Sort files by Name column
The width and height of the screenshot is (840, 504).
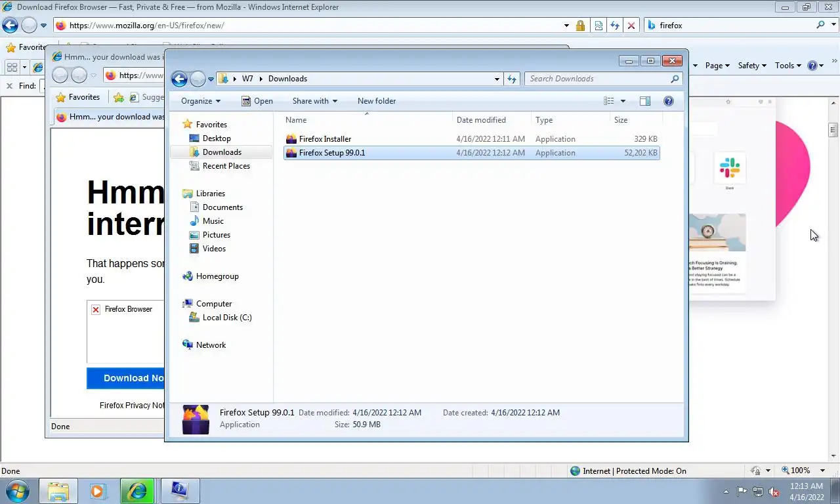[x=367, y=120]
